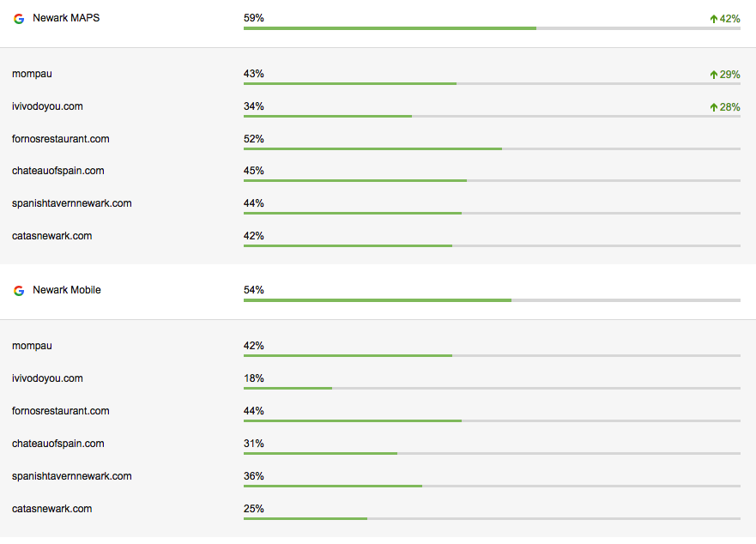Image resolution: width=756 pixels, height=544 pixels.
Task: Select chateauofspain.com in the Newark MAPS group
Action: coord(57,171)
